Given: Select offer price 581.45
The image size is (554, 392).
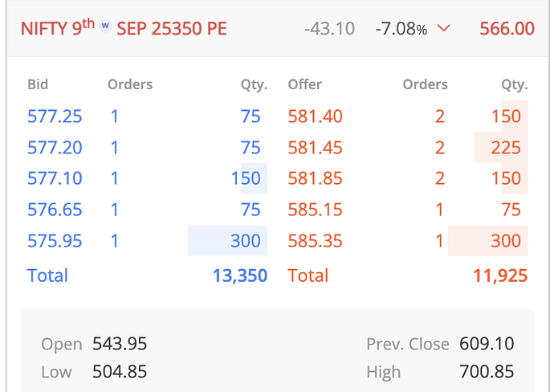Looking at the screenshot, I should pyautogui.click(x=315, y=148).
